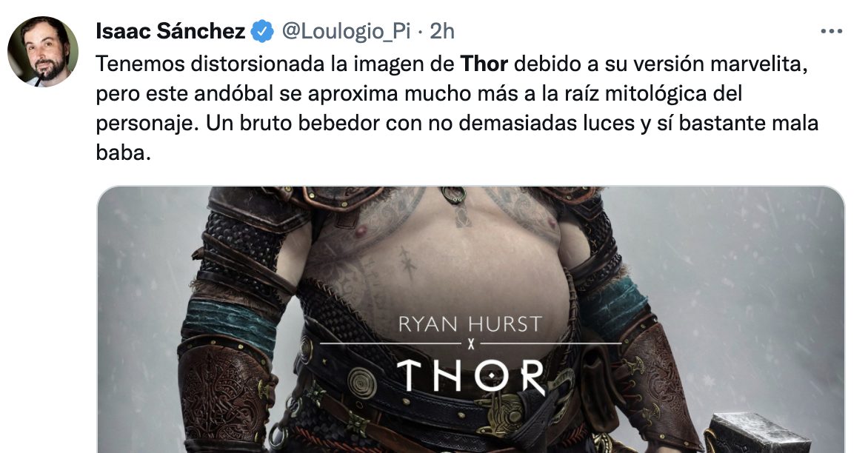Image resolution: width=868 pixels, height=453 pixels.
Task: Open the three-dot more options menu
Action: pos(832,32)
